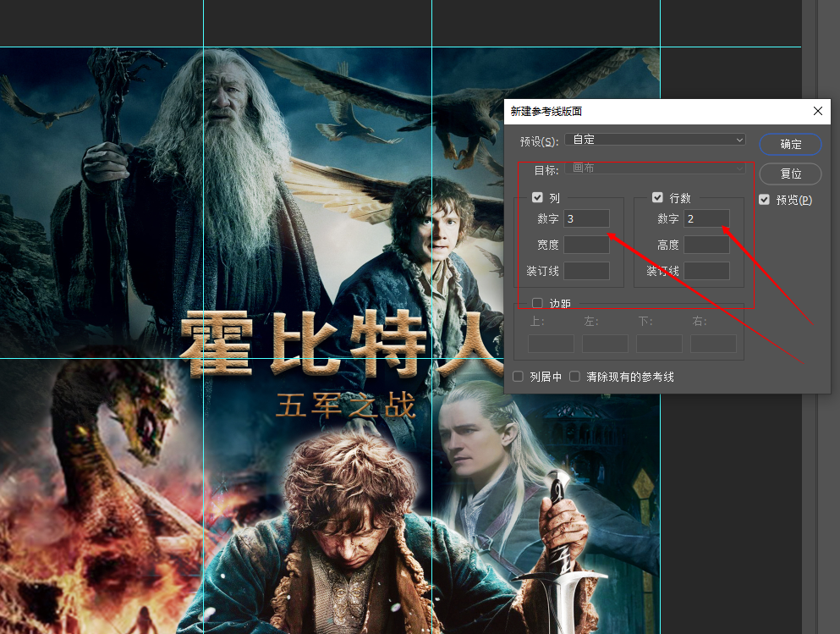
Task: Uncheck the 列 columns checkbox
Action: point(537,198)
